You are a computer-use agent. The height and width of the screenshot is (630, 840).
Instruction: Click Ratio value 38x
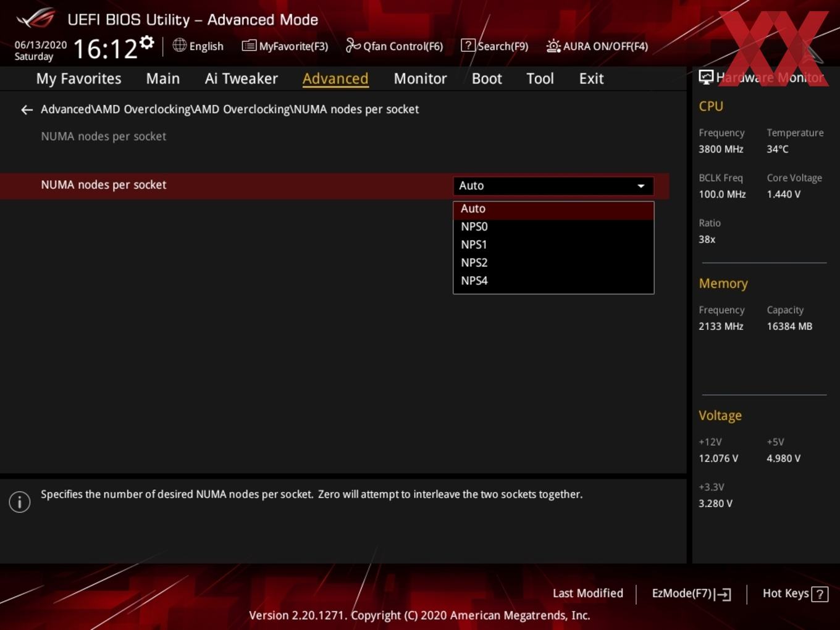coord(707,240)
